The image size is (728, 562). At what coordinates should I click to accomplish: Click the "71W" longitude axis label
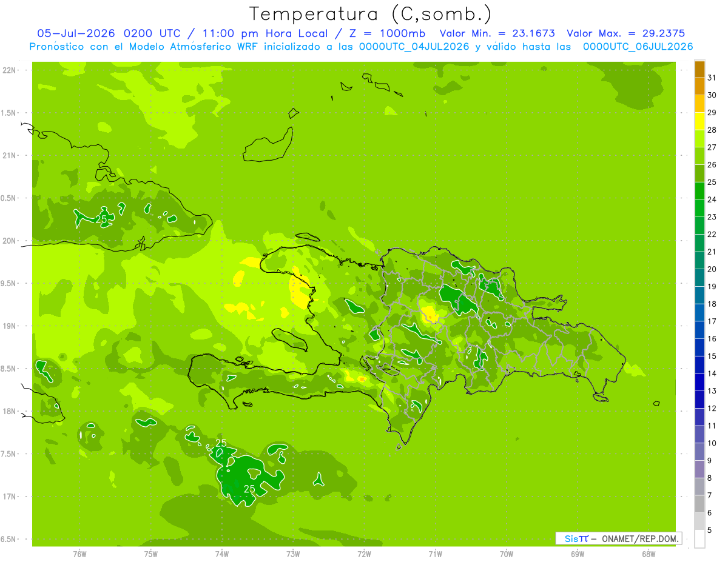435,554
